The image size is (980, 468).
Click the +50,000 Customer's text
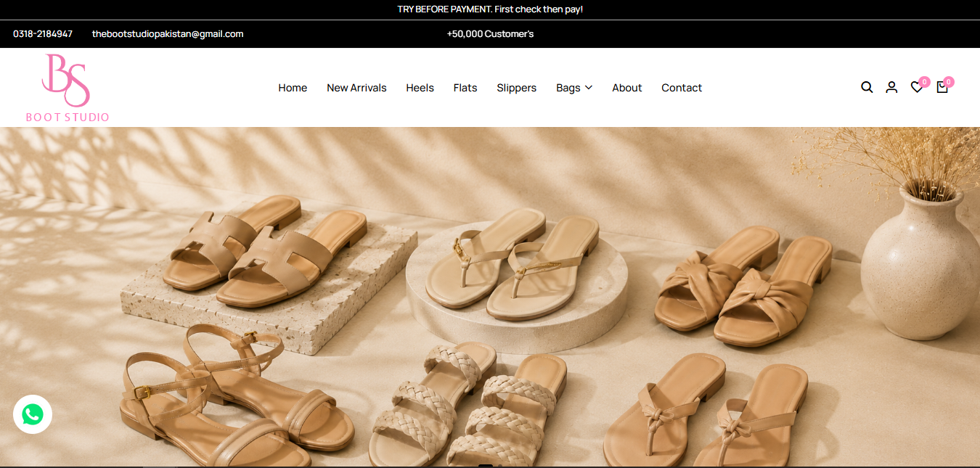[490, 34]
